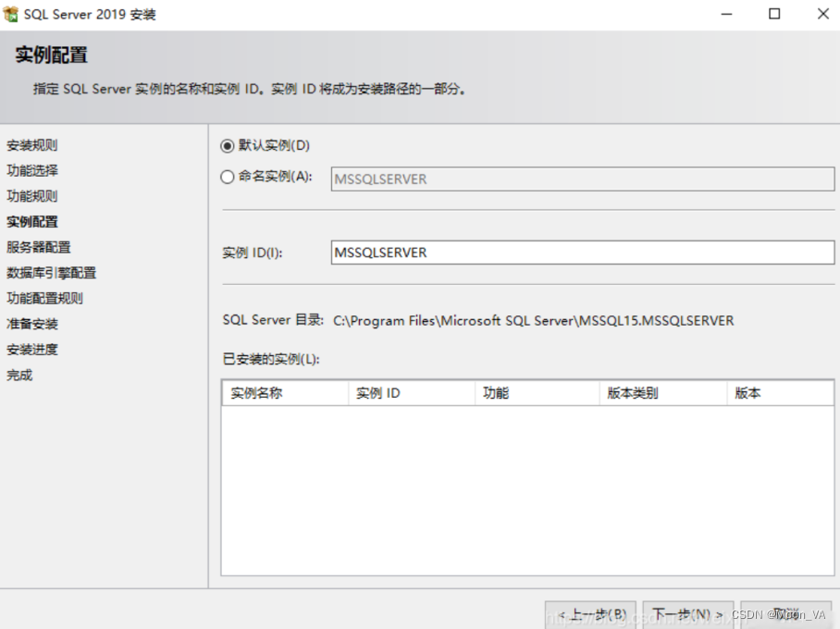This screenshot has height=629, width=840.
Task: Click the 实例 ID(I) input field
Action: click(x=582, y=253)
